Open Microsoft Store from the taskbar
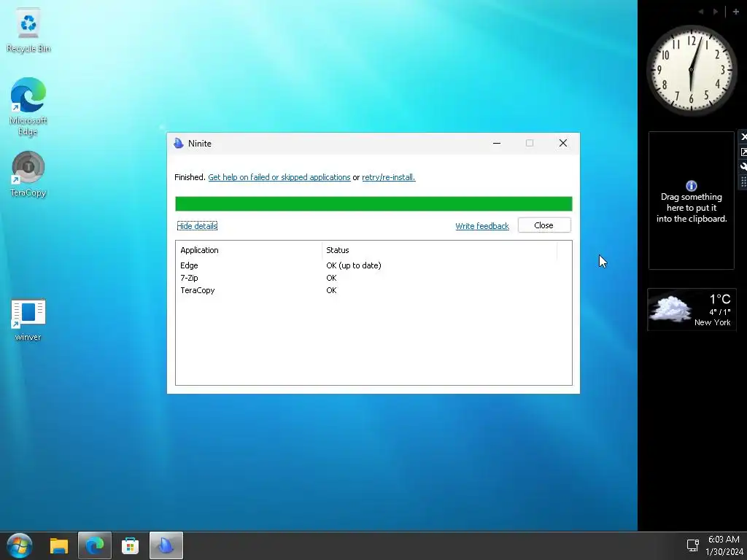 coord(130,545)
